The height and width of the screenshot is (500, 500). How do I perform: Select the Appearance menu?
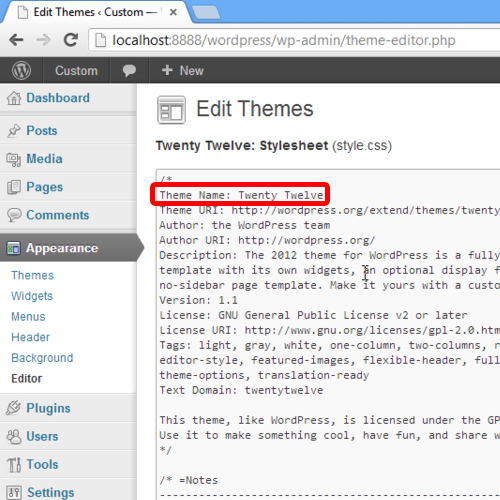62,248
